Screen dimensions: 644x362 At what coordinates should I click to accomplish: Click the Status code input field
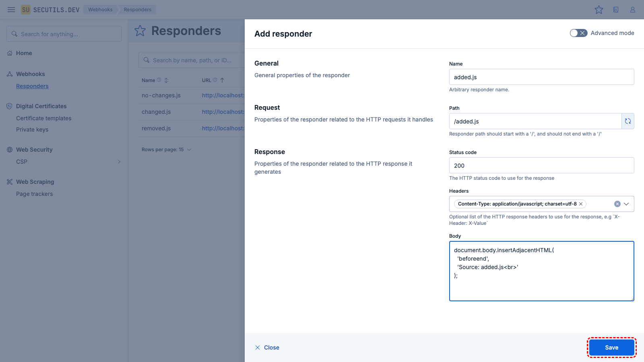[541, 165]
